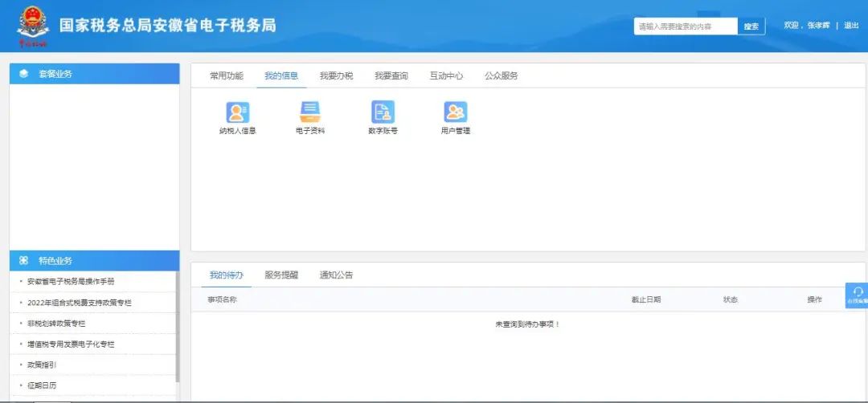
Task: Click the 事项名称 column header
Action: (222, 299)
